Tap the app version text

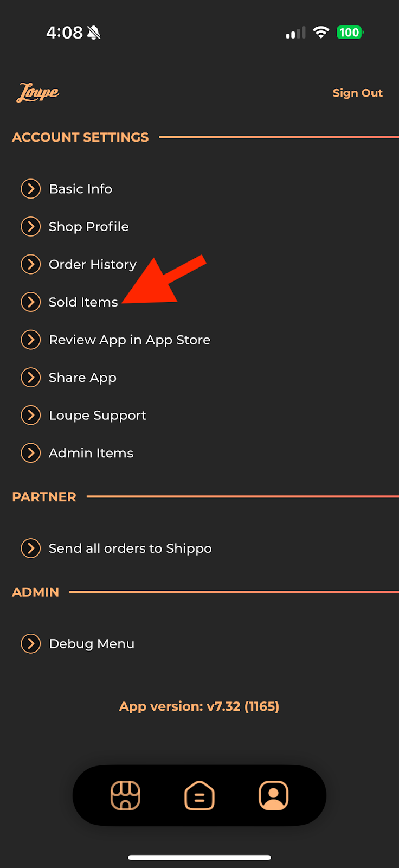199,706
